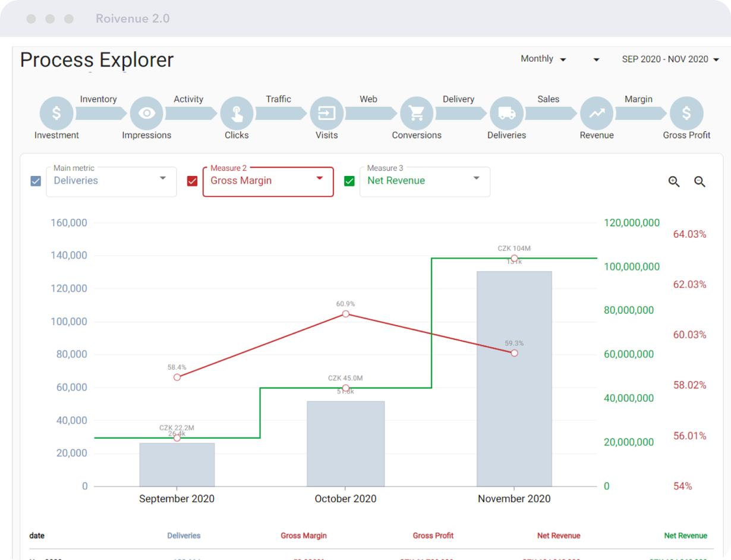Click the Conversions shopping cart icon
This screenshot has width=731, height=560.
417,113
